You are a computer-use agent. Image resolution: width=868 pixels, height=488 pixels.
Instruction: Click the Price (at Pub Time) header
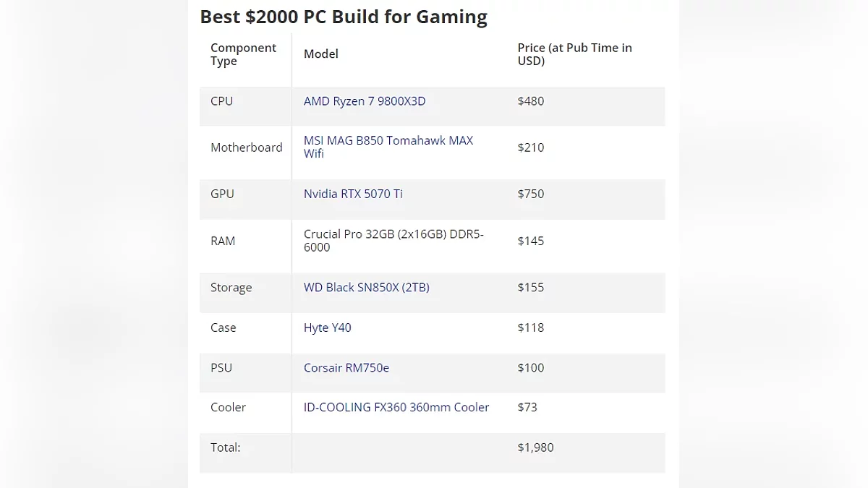574,54
